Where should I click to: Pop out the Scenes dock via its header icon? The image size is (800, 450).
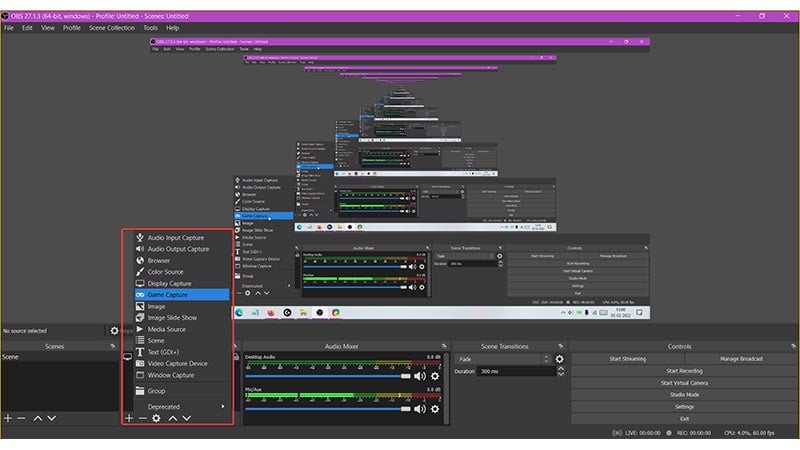(113, 346)
